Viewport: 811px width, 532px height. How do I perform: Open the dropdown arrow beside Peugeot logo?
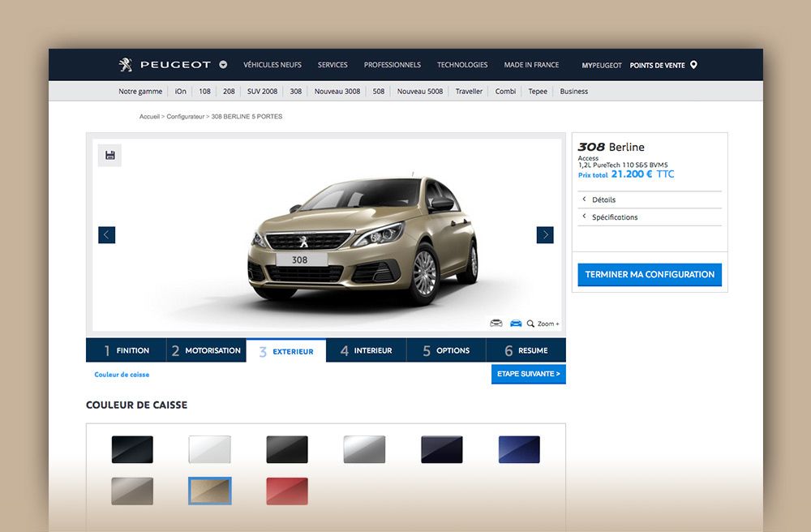223,65
